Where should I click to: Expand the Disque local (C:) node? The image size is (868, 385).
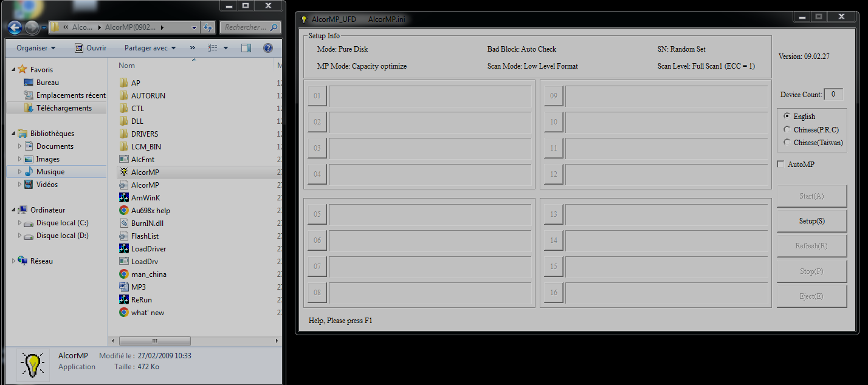tap(20, 223)
